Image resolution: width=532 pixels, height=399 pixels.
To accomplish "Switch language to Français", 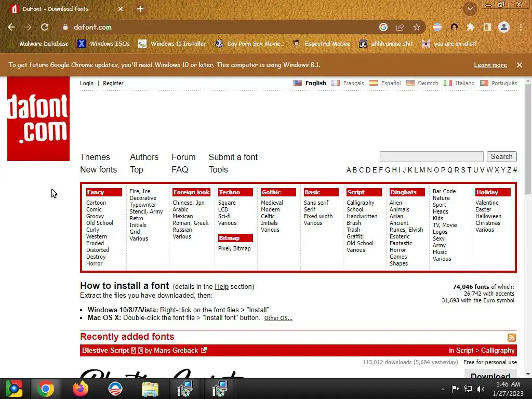I will click(353, 83).
